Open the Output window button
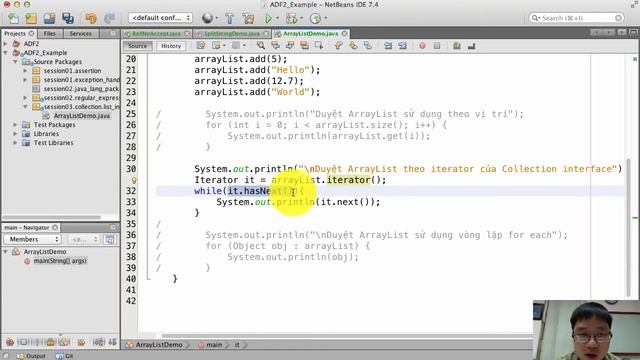The height and width of the screenshot is (360, 640). (x=31, y=356)
